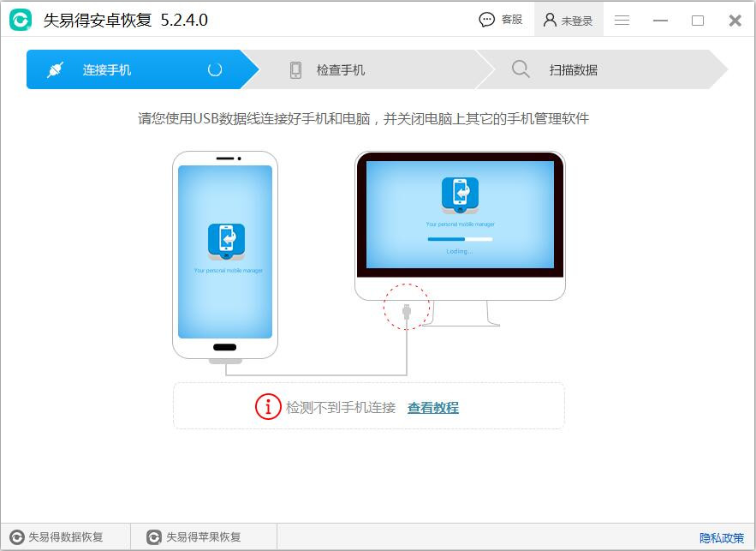Click the red info icon in warning box
Image resolution: width=756 pixels, height=551 pixels.
(x=268, y=407)
